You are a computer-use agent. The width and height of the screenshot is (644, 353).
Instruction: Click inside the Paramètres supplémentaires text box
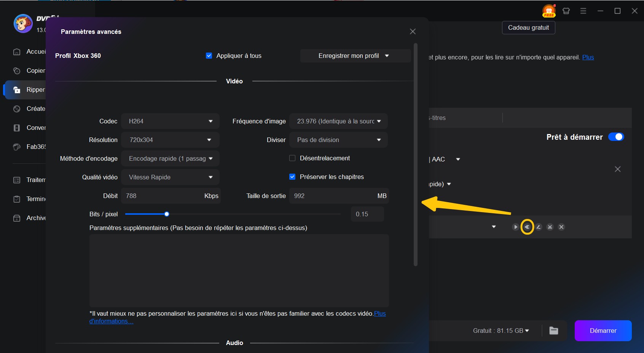239,270
